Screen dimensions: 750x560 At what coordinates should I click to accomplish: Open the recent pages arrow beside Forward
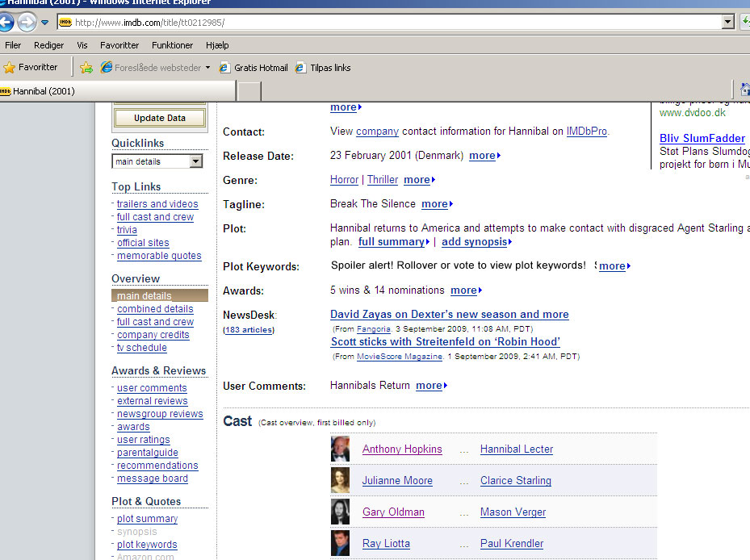click(45, 23)
